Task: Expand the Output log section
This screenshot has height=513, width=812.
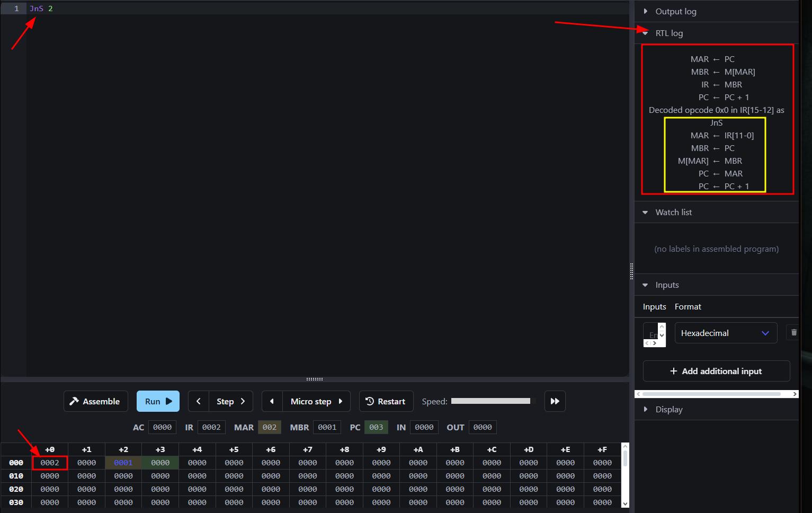Action: click(x=675, y=12)
